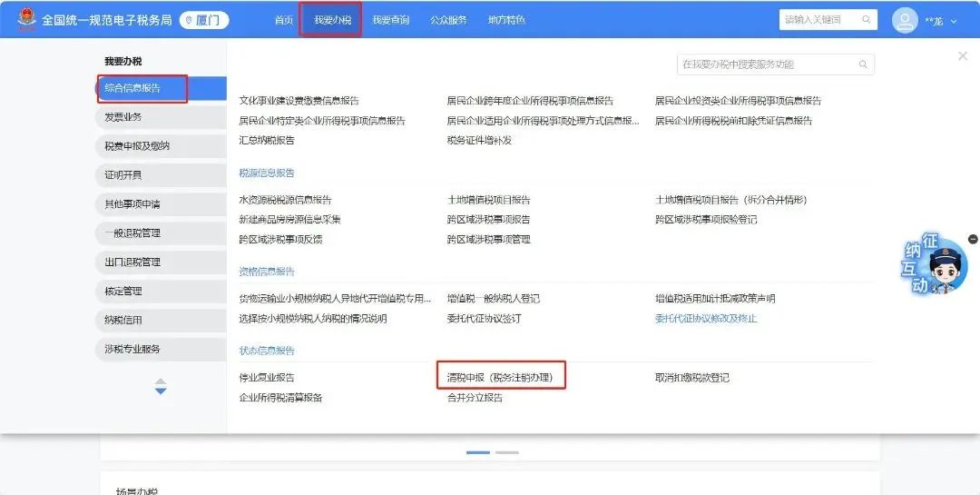Open 货物运输业小规模纳税人异地代开增值税专用 link
The width and height of the screenshot is (980, 495).
(335, 299)
